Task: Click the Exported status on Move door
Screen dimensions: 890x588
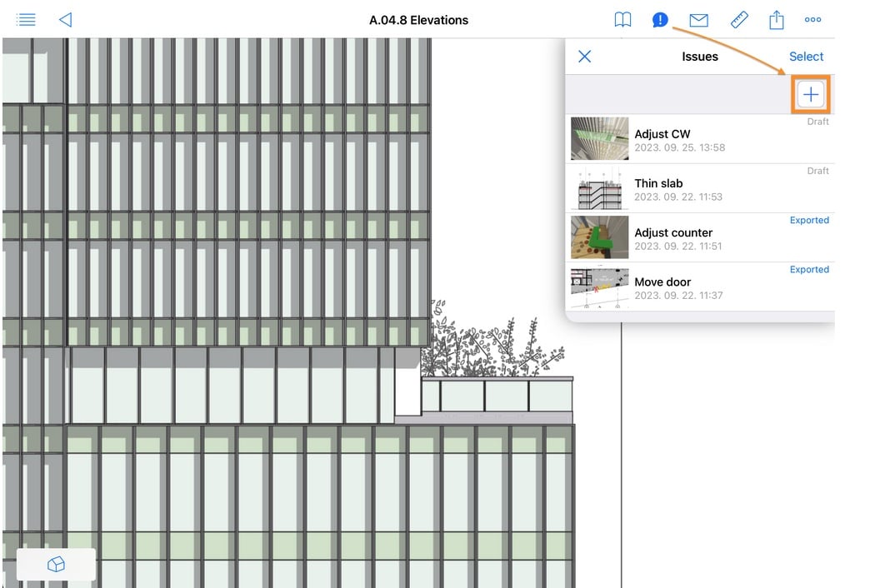Action: [808, 269]
